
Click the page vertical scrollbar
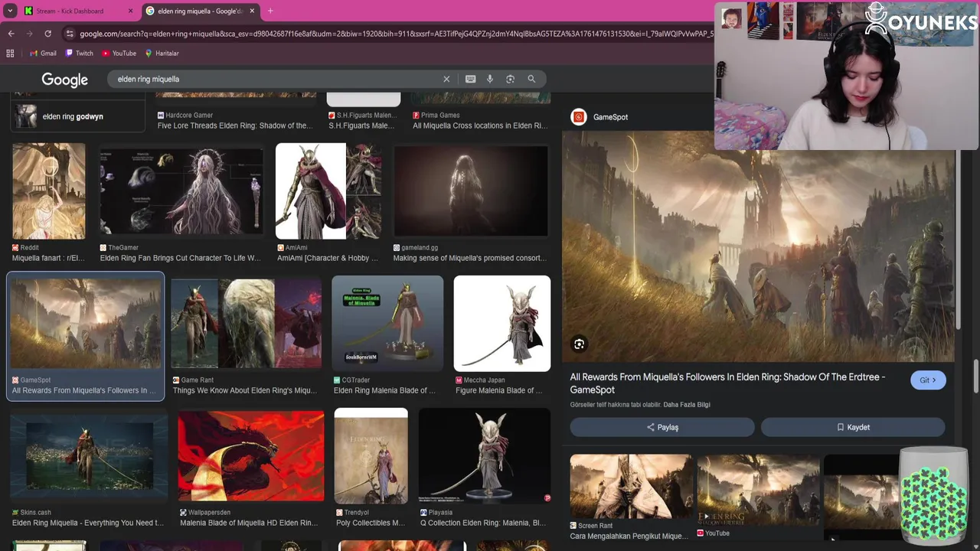coord(975,375)
